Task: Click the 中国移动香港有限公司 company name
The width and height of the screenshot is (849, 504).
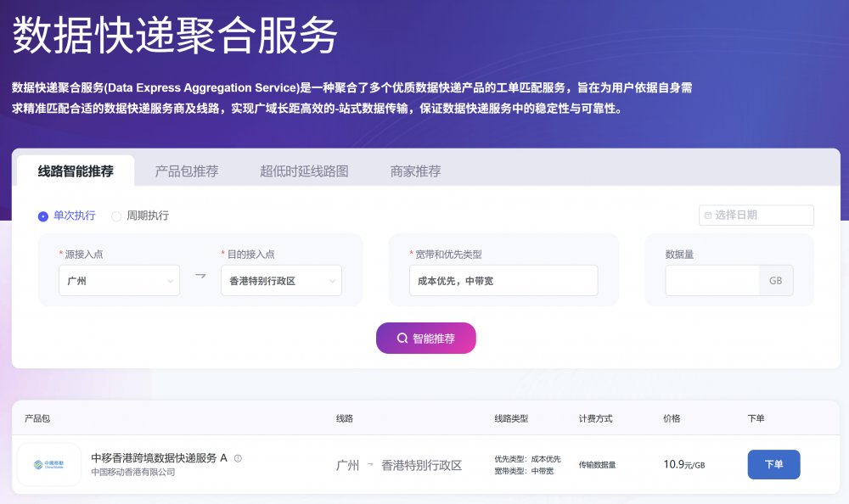Action: coord(133,472)
